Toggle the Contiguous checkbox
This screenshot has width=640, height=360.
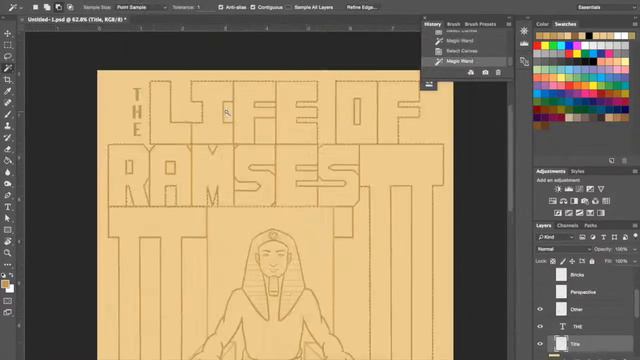pos(253,7)
